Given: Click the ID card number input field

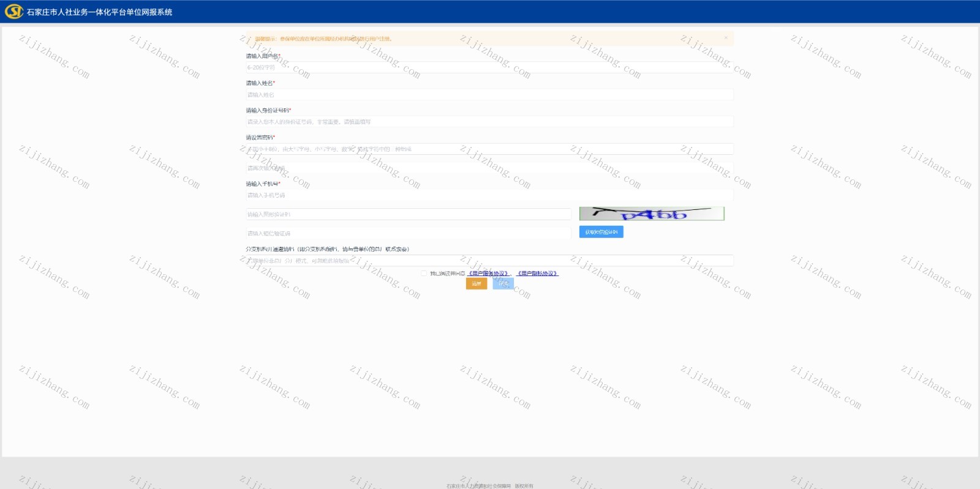Looking at the screenshot, I should coord(489,122).
